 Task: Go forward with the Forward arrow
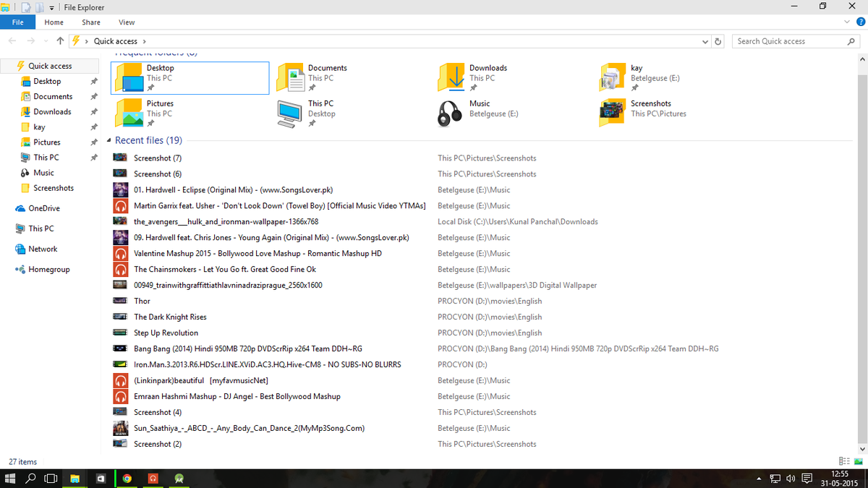point(30,41)
